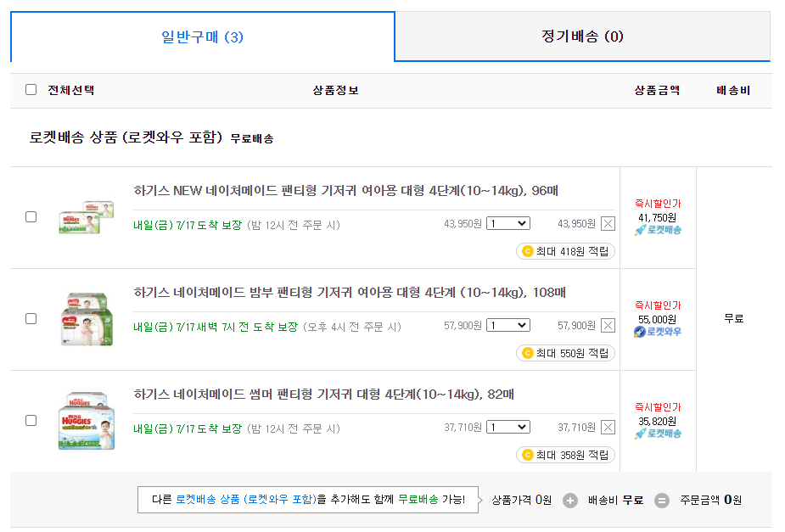This screenshot has width=785, height=532.
Task: Tick checkbox for 네이처메이드 밤부 108매 item
Action: [x=31, y=319]
